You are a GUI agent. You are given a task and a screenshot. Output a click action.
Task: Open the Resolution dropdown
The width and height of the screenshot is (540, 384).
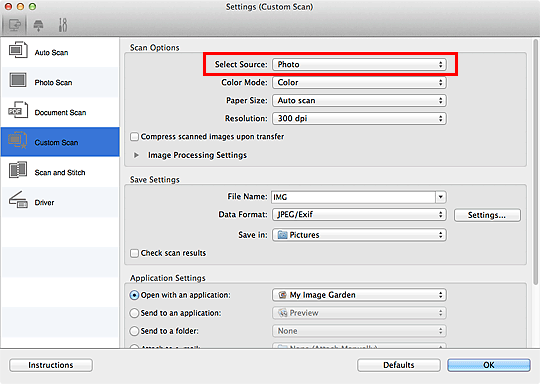tap(359, 118)
